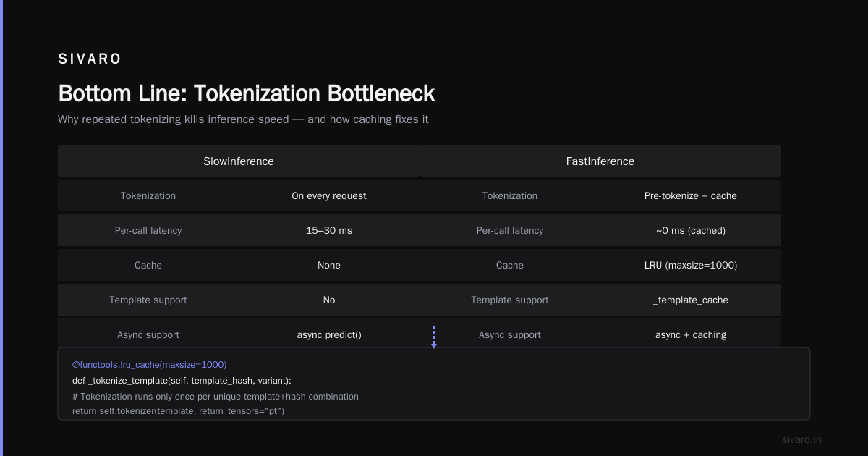868x456 pixels.
Task: Select the '15–30 ms' latency value
Action: (329, 230)
